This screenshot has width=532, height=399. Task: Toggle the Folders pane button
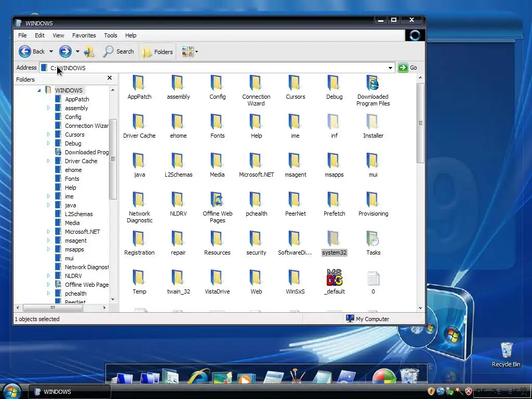pos(157,51)
